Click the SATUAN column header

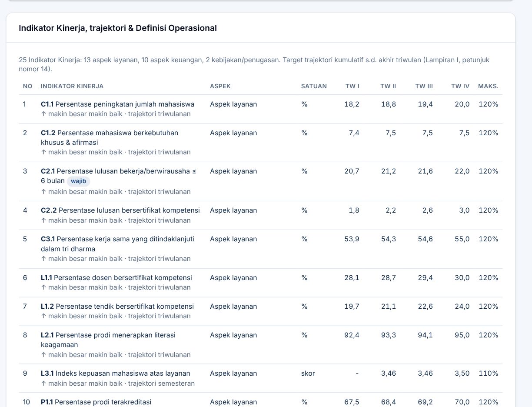314,86
